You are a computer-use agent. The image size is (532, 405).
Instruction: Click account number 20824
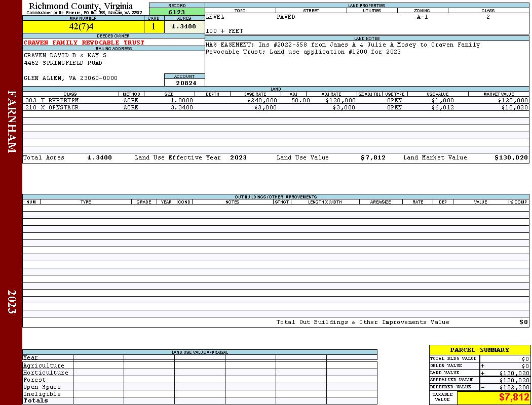pos(186,83)
